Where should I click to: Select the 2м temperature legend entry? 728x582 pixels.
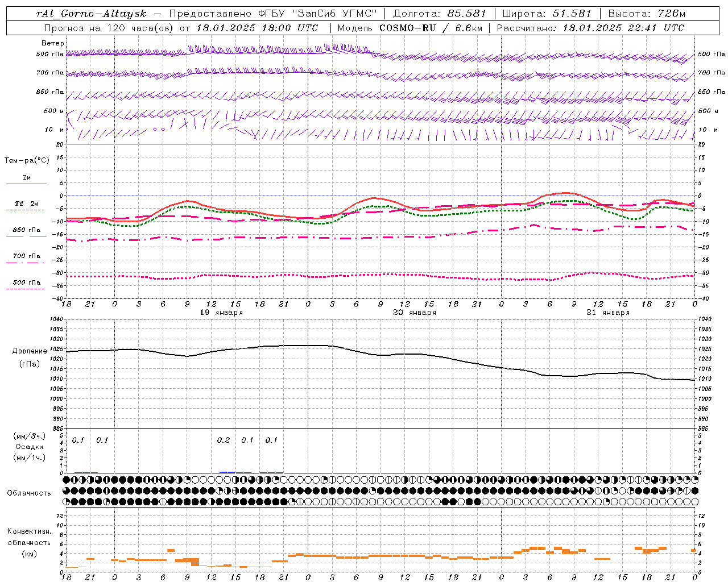coord(27,178)
